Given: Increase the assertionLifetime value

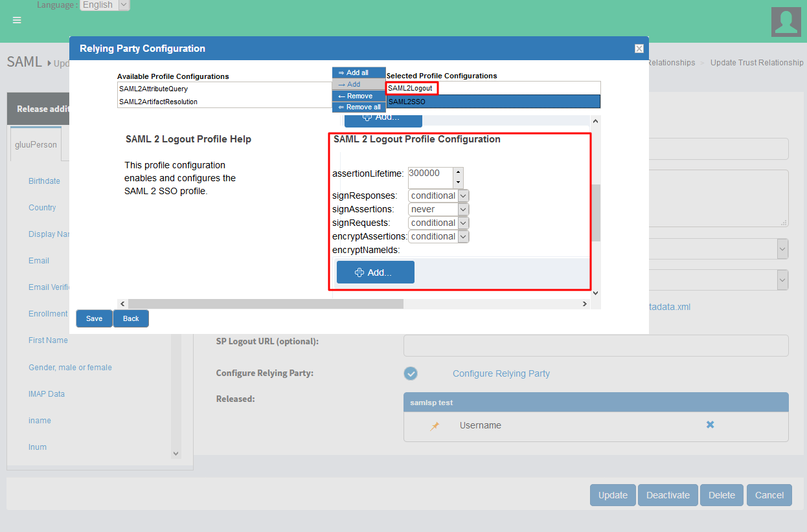Looking at the screenshot, I should click(x=458, y=172).
